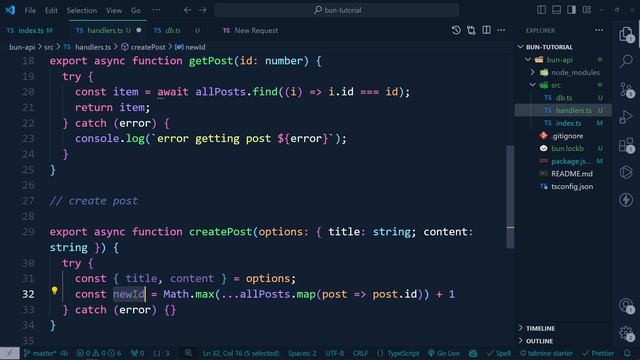Collapse the BUN-TUTORIAL root folder
The width and height of the screenshot is (640, 360).
pyautogui.click(x=520, y=47)
